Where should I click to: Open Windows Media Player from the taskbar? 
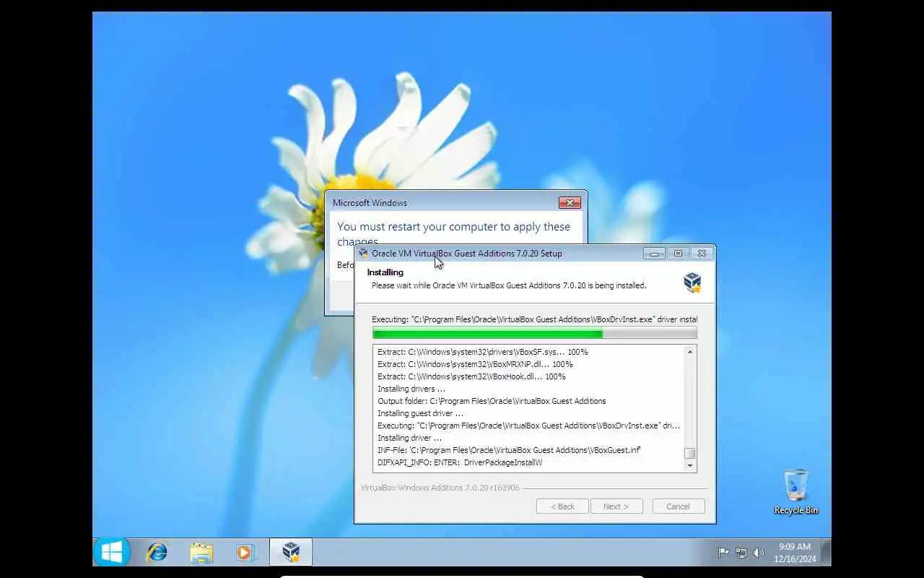click(x=245, y=553)
